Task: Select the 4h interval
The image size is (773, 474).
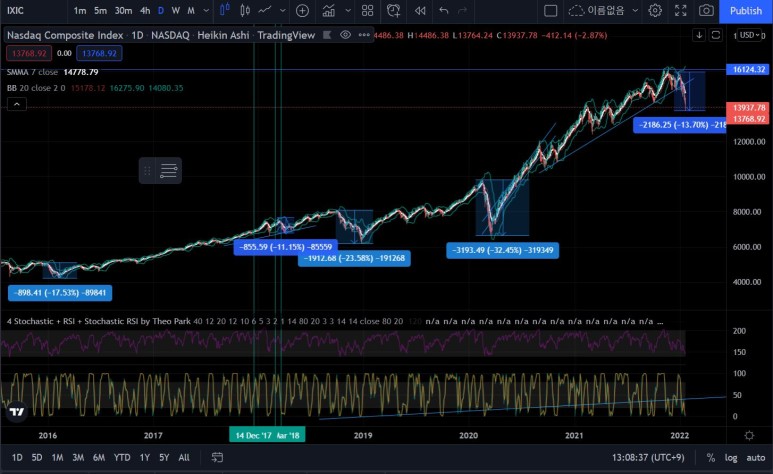Action: click(x=145, y=10)
